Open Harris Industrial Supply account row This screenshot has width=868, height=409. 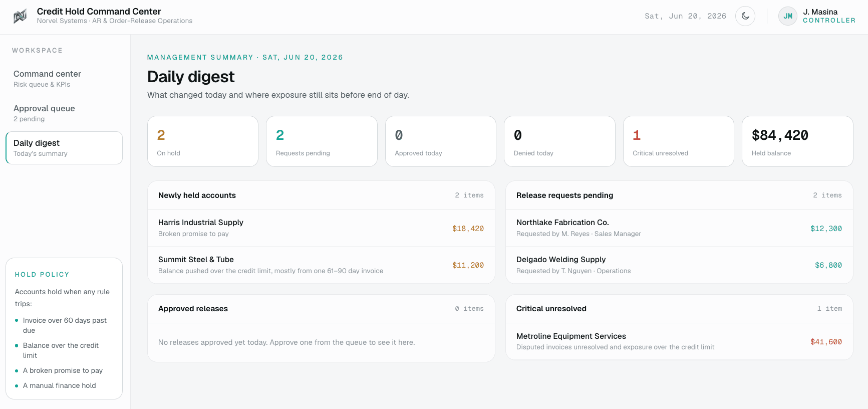(x=321, y=228)
